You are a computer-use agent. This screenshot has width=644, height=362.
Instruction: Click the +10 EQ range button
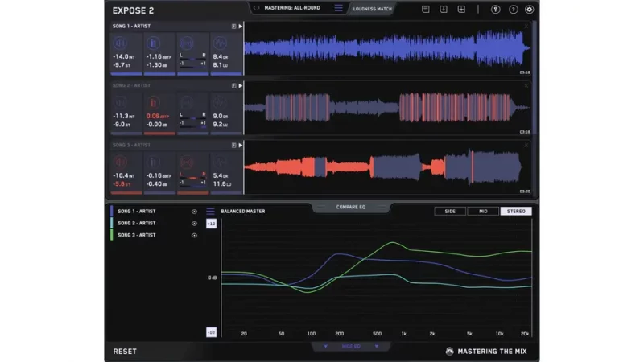point(211,224)
